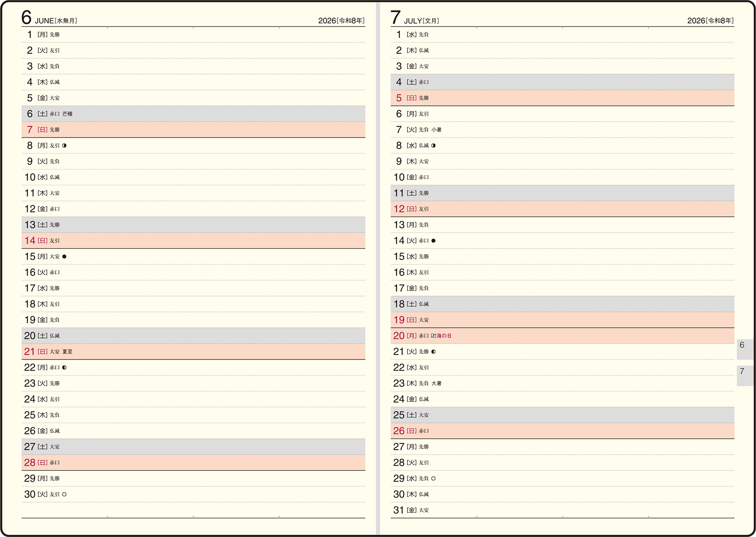Click the July 11 [土] 先勝 row
Screen dimensions: 756x537
[562, 193]
